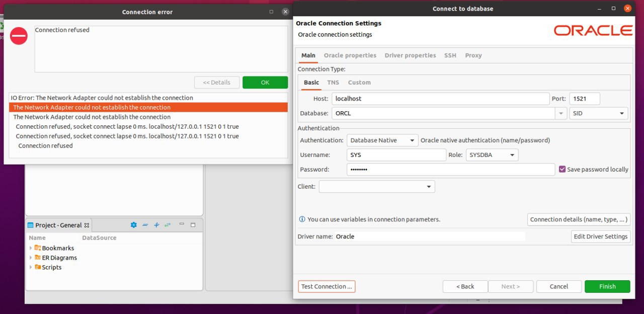Close the Connect to database window
Viewport: 644px width, 314px height.
[627, 9]
